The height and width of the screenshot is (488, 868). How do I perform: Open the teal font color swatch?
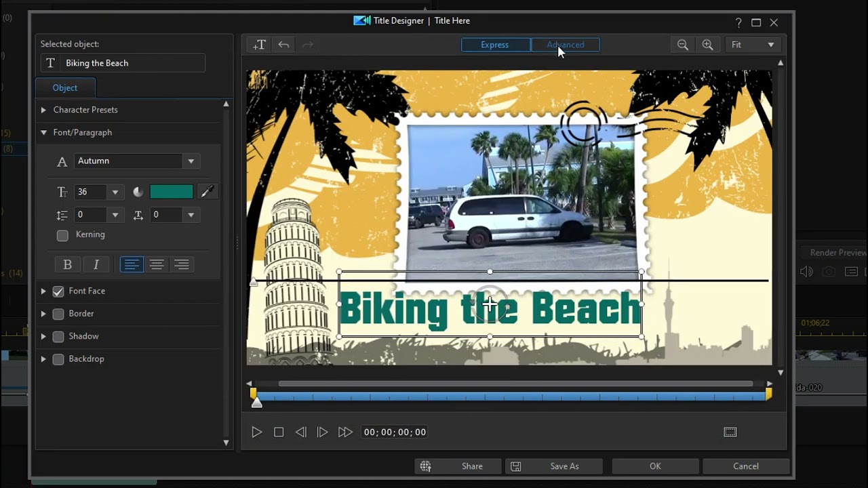tap(172, 192)
